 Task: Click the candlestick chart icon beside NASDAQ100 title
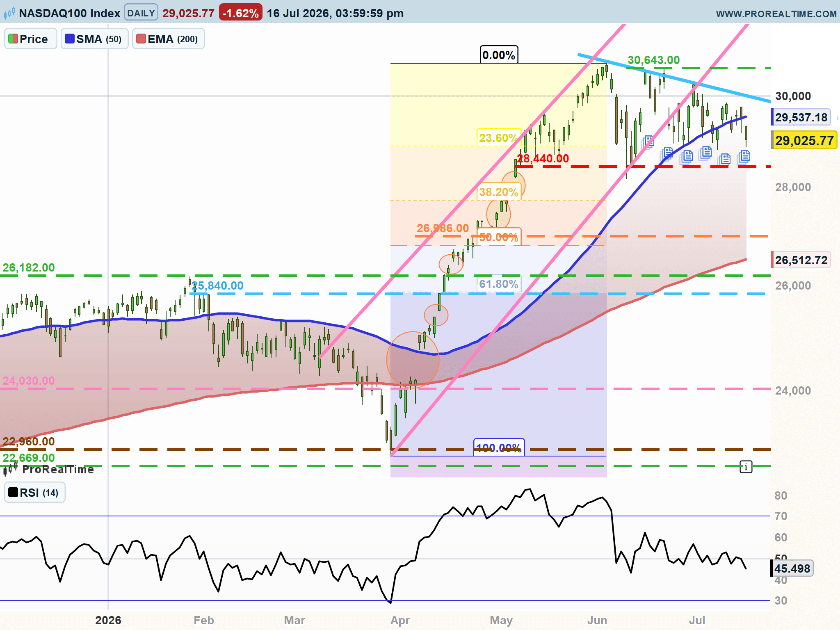click(x=9, y=13)
